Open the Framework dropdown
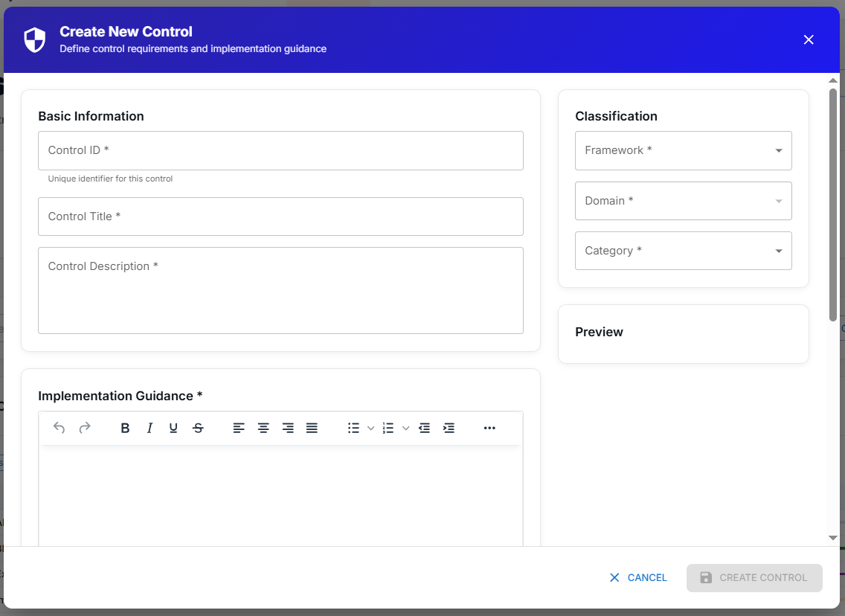The width and height of the screenshot is (845, 616). pos(683,150)
